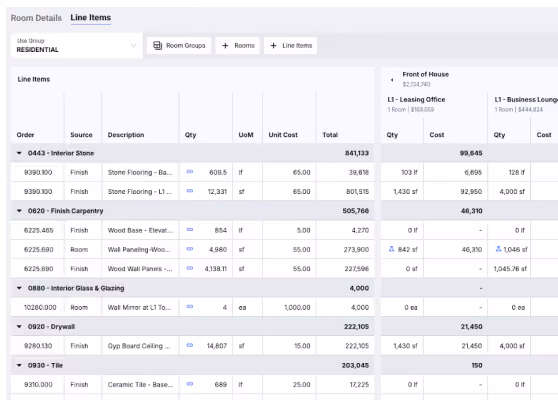Click the Room Groups button
Screen dimensions: 558x400
click(179, 46)
